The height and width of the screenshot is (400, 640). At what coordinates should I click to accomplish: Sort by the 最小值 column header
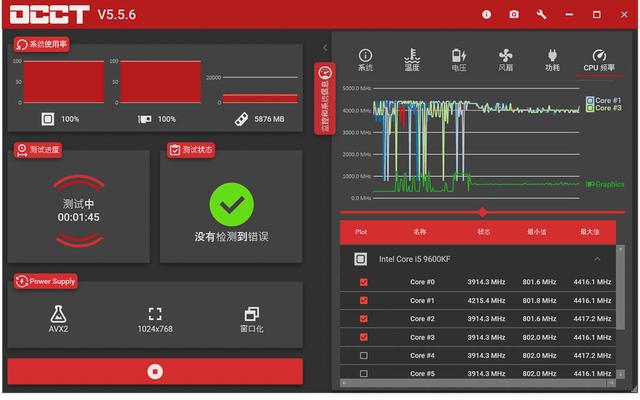coord(536,232)
